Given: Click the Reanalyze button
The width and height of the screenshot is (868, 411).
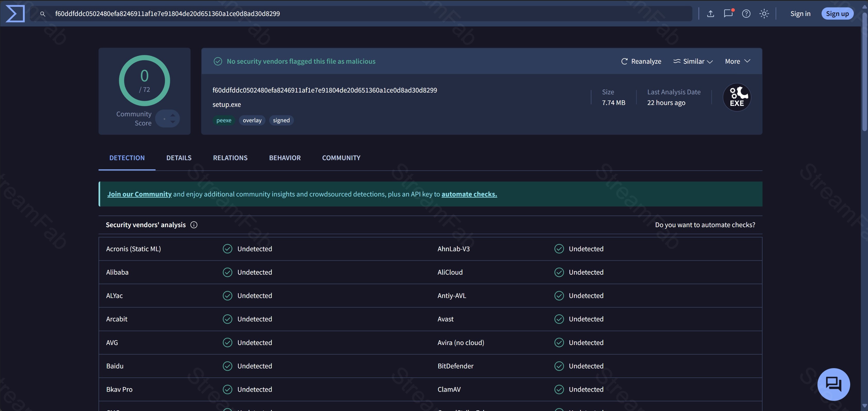Looking at the screenshot, I should point(641,61).
